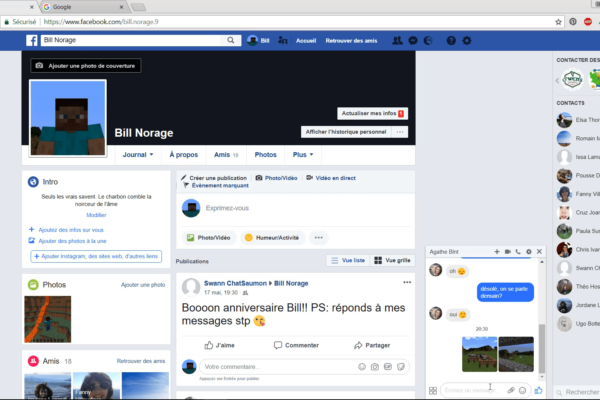Select Vue liste for publications
Image resolution: width=600 pixels, height=400 pixels.
pyautogui.click(x=348, y=260)
